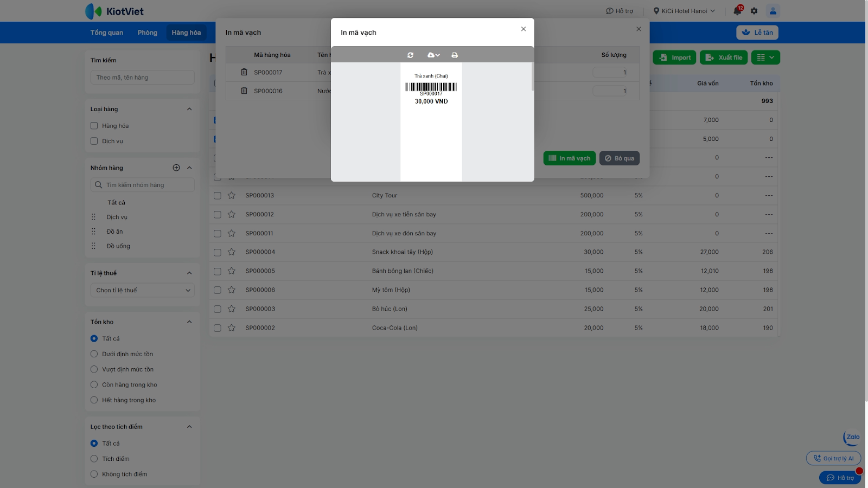Open Hàng hóa tab
This screenshot has width=868, height=488.
click(186, 33)
